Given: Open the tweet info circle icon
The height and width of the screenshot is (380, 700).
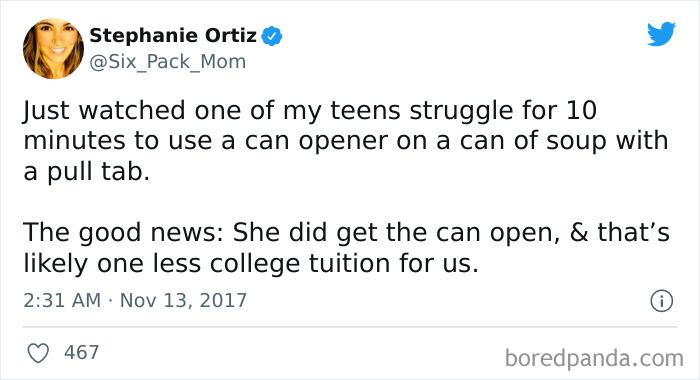Looking at the screenshot, I should (661, 301).
